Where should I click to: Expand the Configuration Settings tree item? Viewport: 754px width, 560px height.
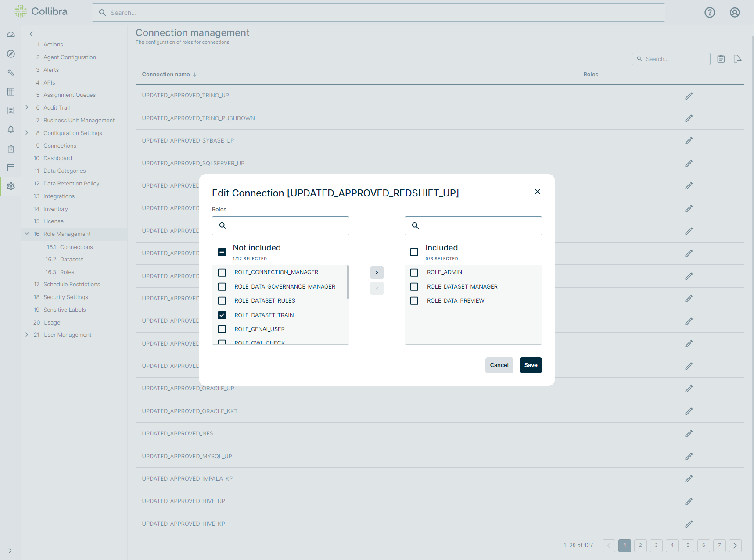pyautogui.click(x=27, y=133)
